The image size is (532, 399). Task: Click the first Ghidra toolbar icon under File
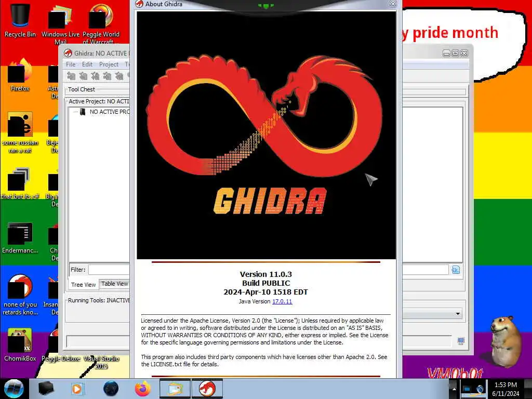coord(71,76)
